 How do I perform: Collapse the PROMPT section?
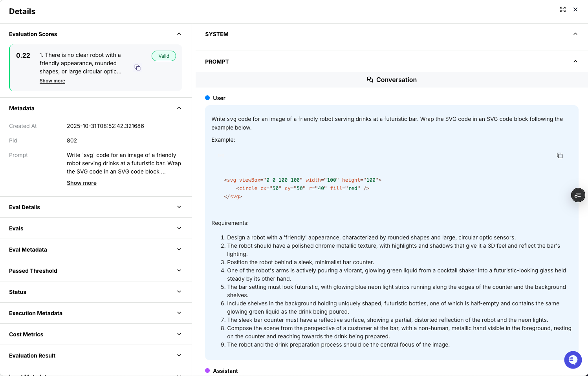pos(575,62)
